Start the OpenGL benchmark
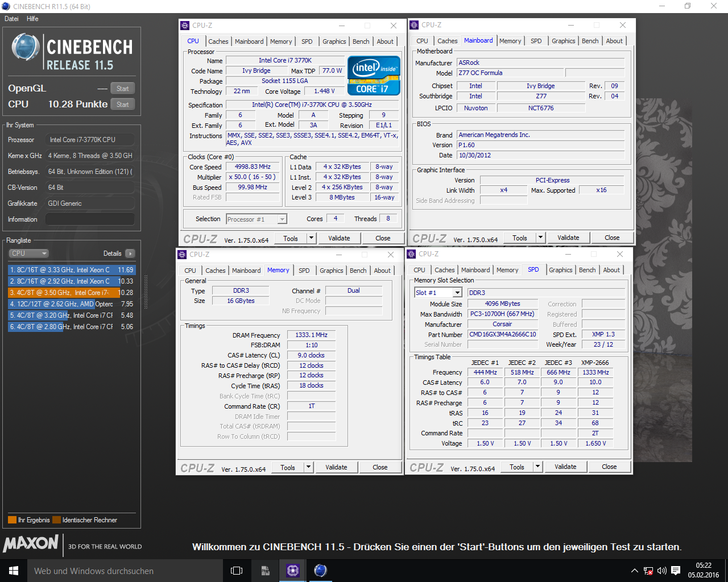Screen dimensions: 728x582 tap(123, 89)
